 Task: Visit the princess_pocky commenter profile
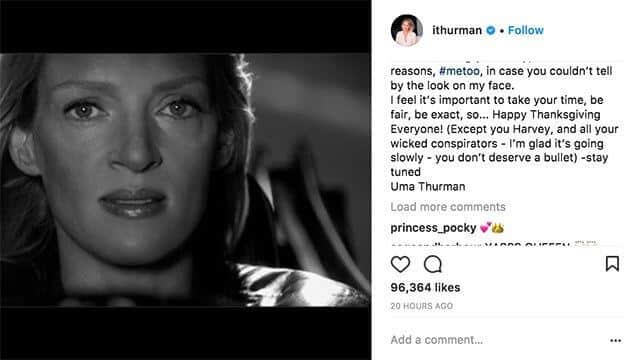click(433, 228)
